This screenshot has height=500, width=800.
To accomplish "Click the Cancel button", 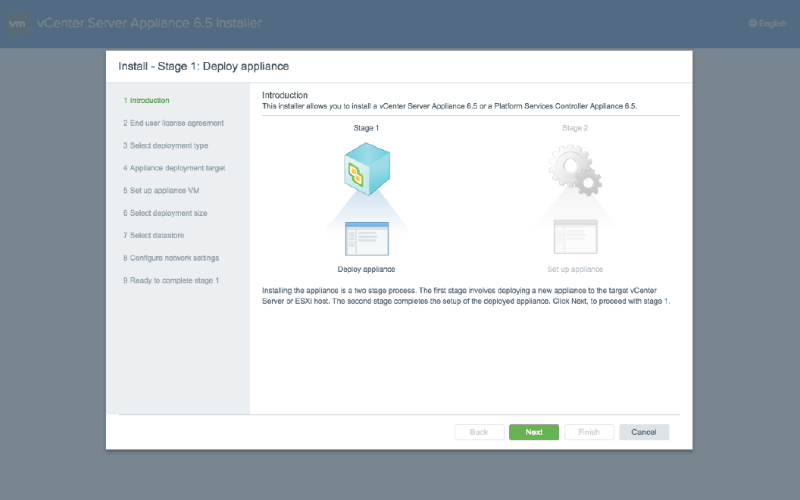I will [x=643, y=432].
